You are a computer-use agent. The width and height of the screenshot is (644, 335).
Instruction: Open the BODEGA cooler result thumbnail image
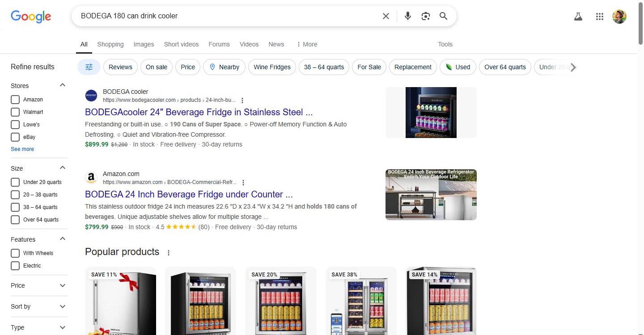pos(431,113)
